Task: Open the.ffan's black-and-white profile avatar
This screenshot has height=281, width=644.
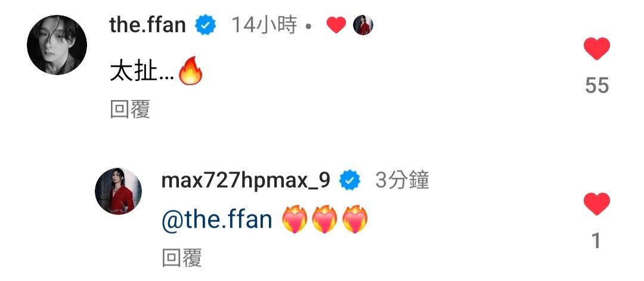Action: [57, 45]
